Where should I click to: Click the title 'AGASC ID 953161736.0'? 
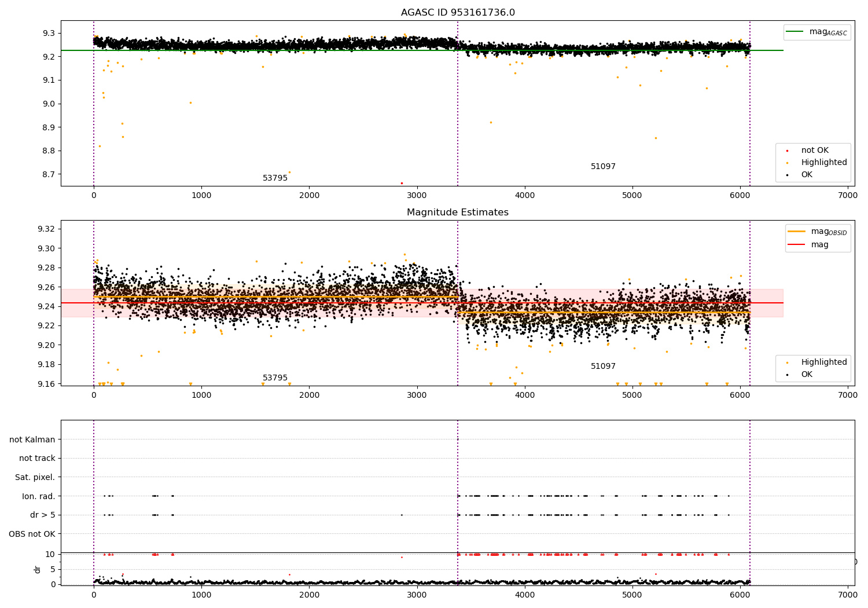click(458, 13)
